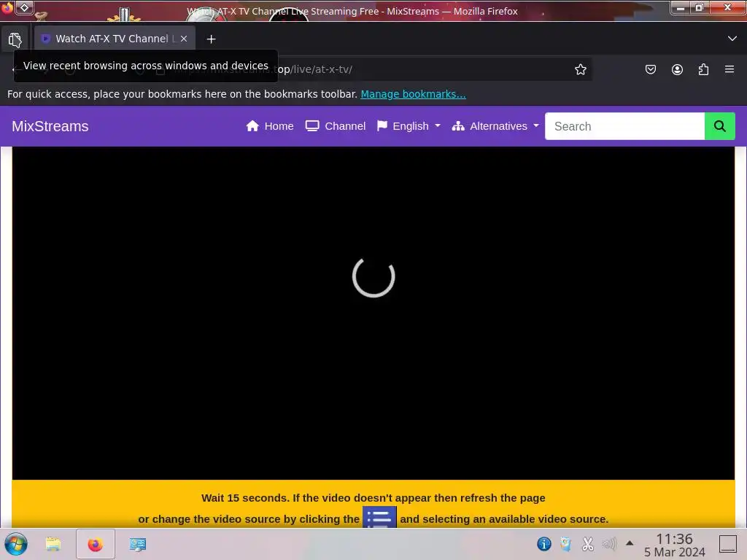Go to MixStreams site logo
Screen dimensions: 747x560
point(50,126)
